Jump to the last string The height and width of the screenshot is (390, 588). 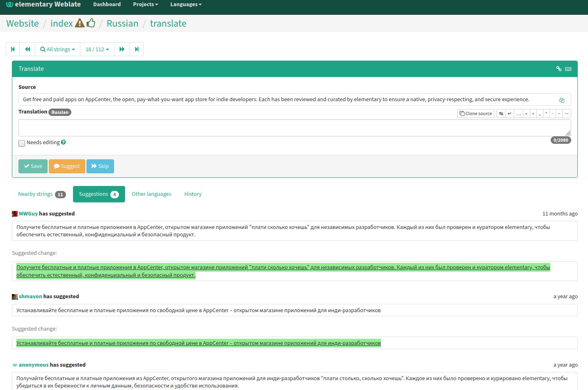137,49
